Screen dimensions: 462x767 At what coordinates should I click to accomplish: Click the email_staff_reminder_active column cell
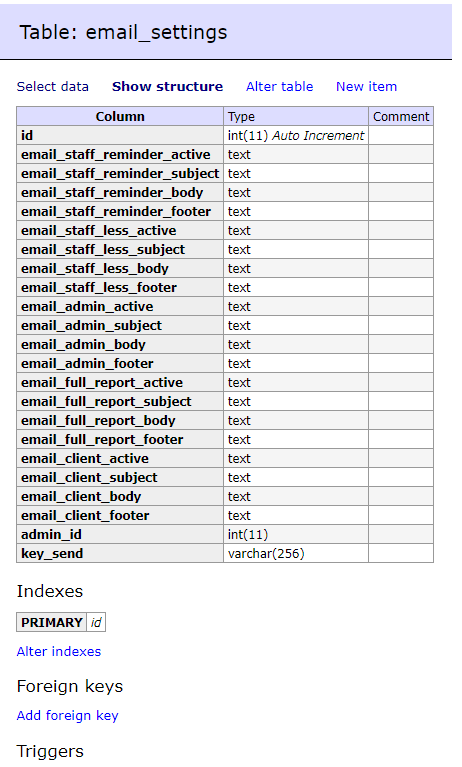[120, 155]
